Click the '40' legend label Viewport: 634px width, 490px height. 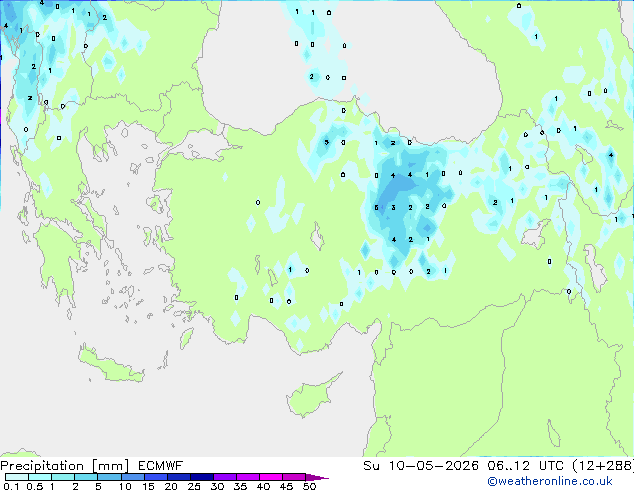click(x=263, y=486)
